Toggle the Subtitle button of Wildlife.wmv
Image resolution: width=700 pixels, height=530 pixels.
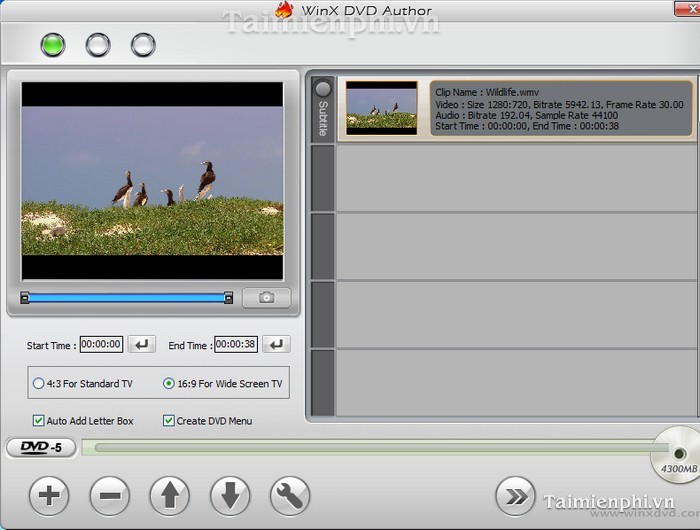pos(322,109)
